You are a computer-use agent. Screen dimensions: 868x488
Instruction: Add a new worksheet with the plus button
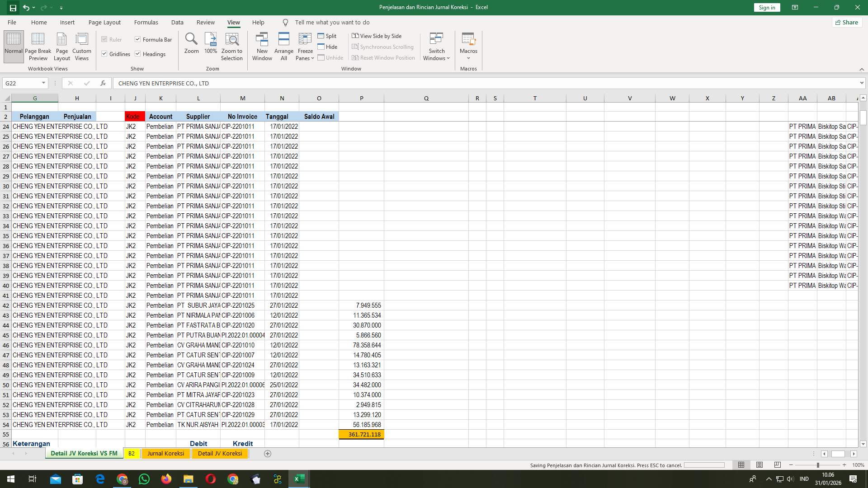[x=268, y=453]
